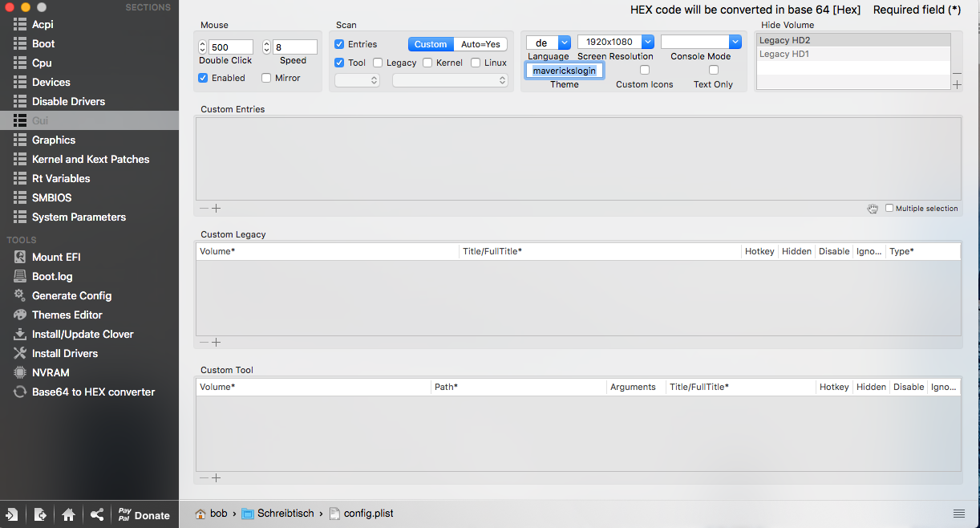
Task: Enable the Mirror mouse checkbox
Action: pos(267,78)
